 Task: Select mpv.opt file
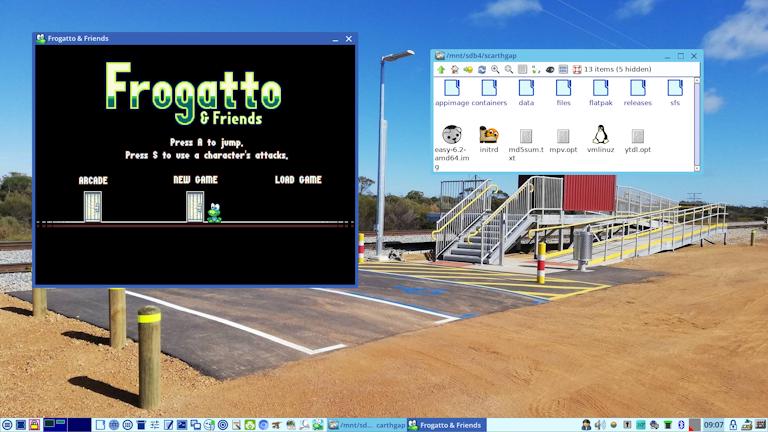click(x=563, y=141)
